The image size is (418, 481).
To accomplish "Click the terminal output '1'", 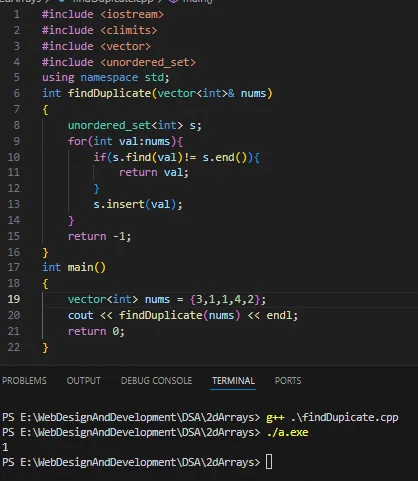I will click(x=5, y=447).
